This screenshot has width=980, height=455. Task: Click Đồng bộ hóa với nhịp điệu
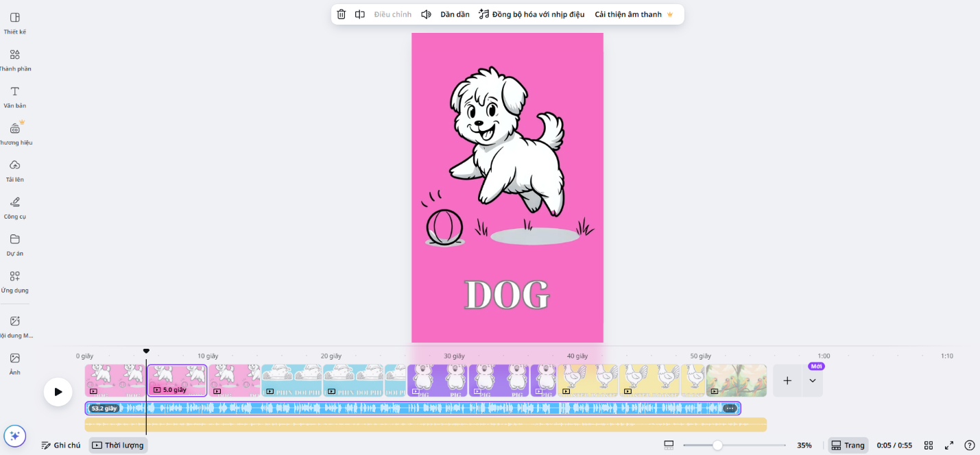pos(531,14)
